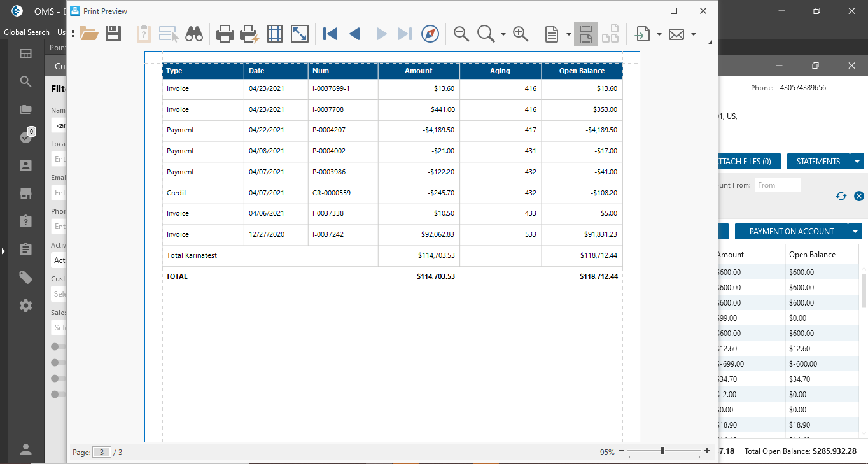868x464 pixels.
Task: Jump to the first page of the preview
Action: (x=330, y=34)
